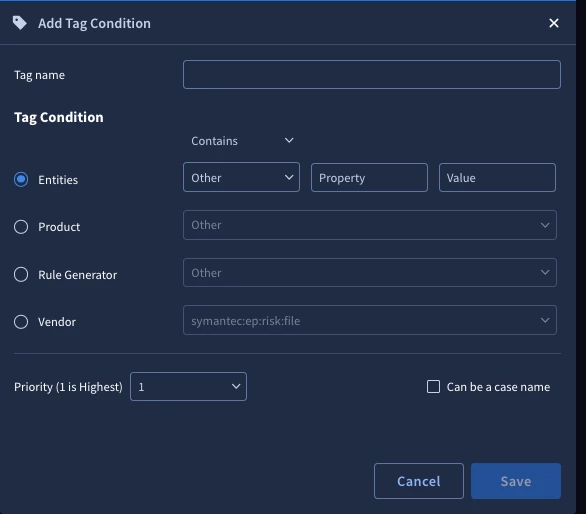Choose the Rule Generator radio option
This screenshot has height=514, width=586.
pos(21,274)
